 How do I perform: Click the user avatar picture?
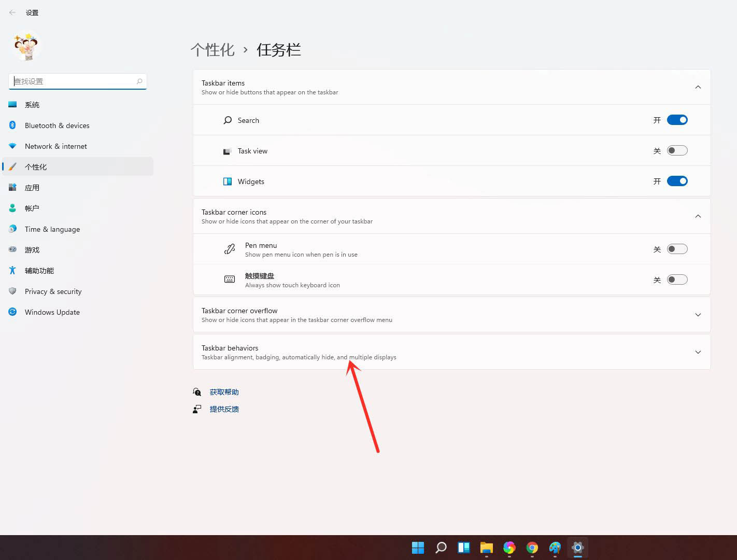(25, 46)
